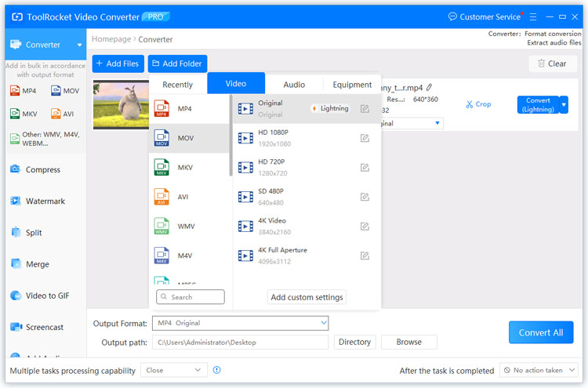The image size is (588, 388).
Task: Open Customer Service chat
Action: pyautogui.click(x=485, y=17)
